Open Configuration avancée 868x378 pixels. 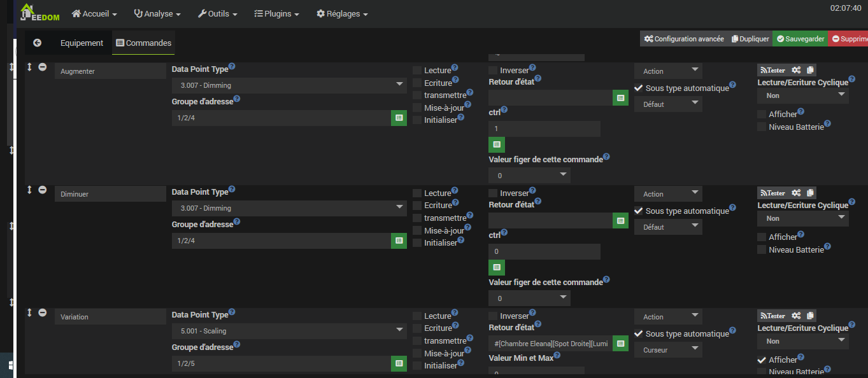pos(683,39)
